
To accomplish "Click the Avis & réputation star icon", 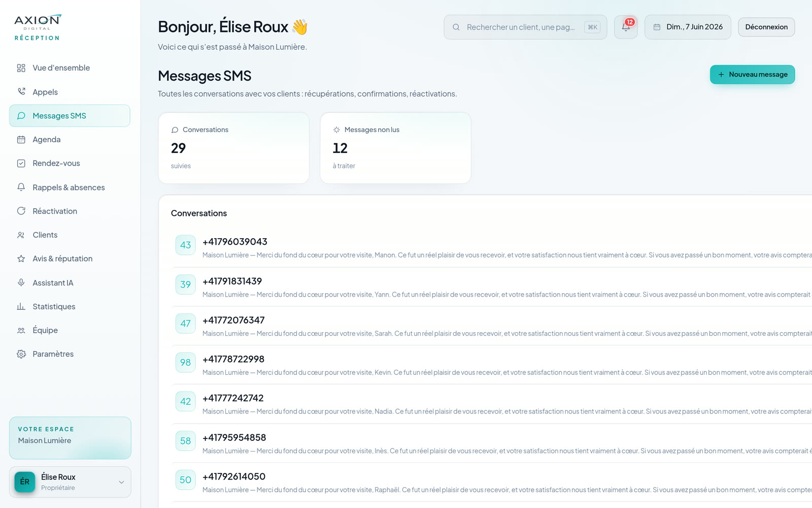I will tap(21, 259).
